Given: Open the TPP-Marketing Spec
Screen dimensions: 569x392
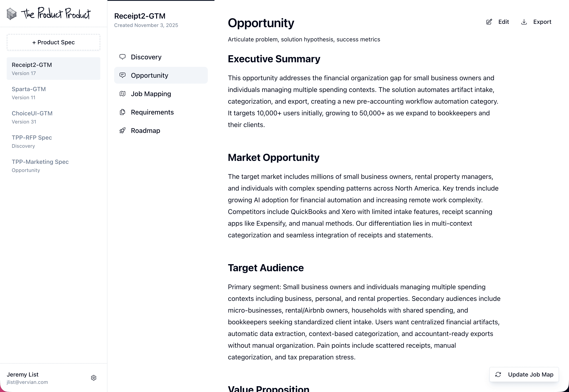Looking at the screenshot, I should click(x=40, y=162).
